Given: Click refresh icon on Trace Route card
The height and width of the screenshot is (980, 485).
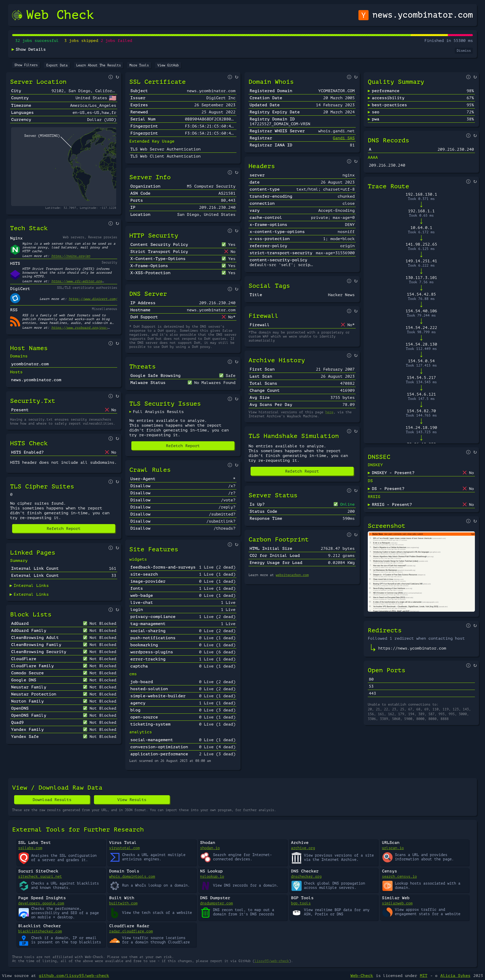Looking at the screenshot, I should tap(475, 182).
